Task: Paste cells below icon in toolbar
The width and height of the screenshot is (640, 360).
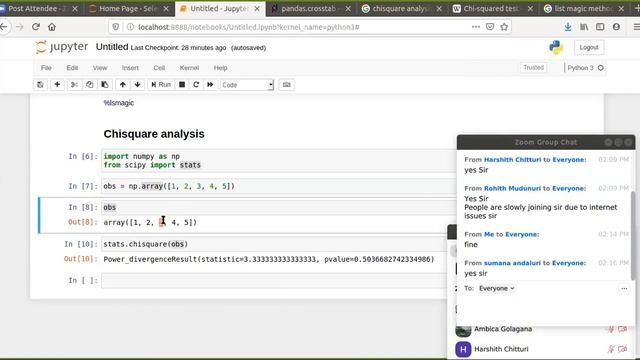Action: 105,84
